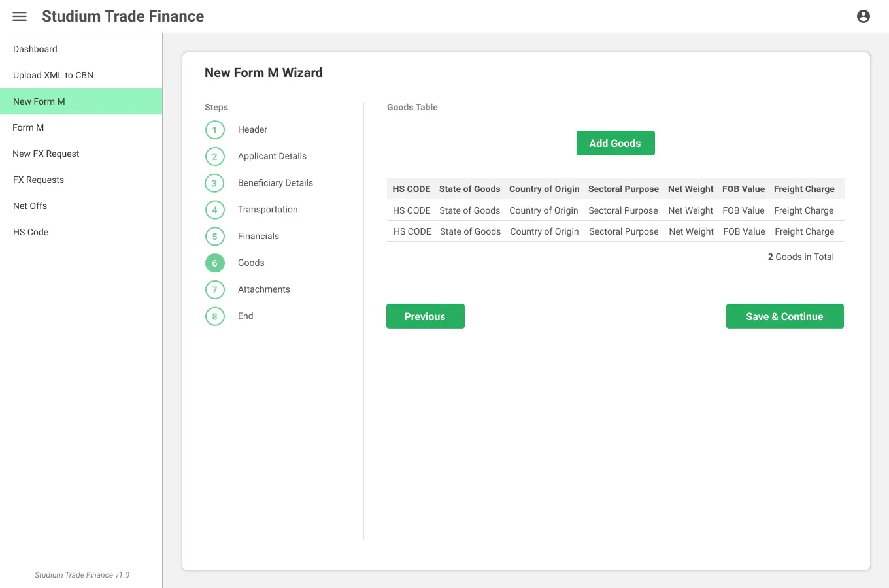Click the New Form M Wizard heading
The image size is (889, 588).
coord(263,73)
